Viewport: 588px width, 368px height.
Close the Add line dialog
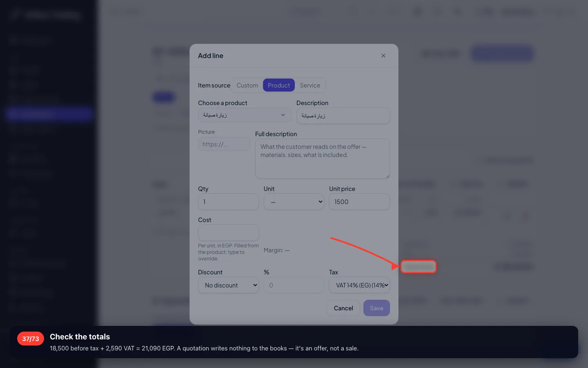click(383, 56)
